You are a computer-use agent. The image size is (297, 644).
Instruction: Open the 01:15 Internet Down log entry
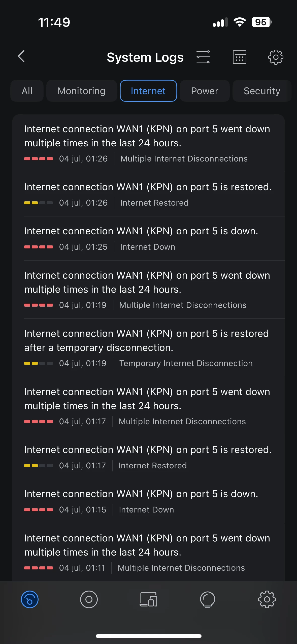pos(148,501)
